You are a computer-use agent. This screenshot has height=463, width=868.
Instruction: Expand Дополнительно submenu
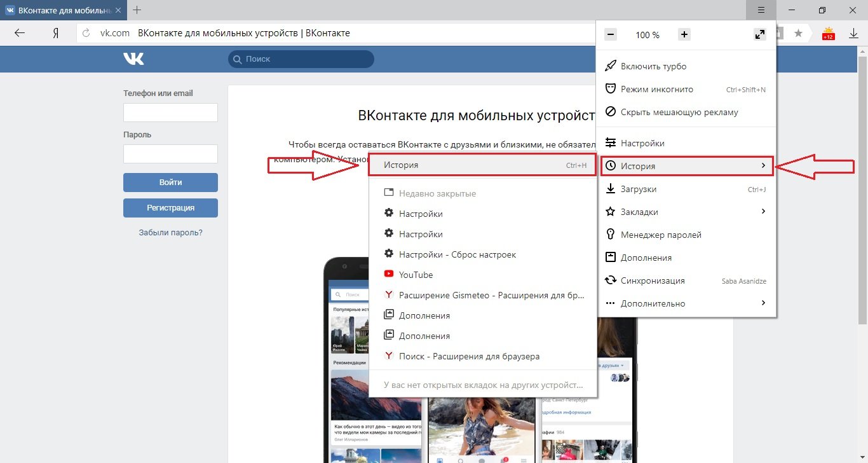pyautogui.click(x=686, y=303)
